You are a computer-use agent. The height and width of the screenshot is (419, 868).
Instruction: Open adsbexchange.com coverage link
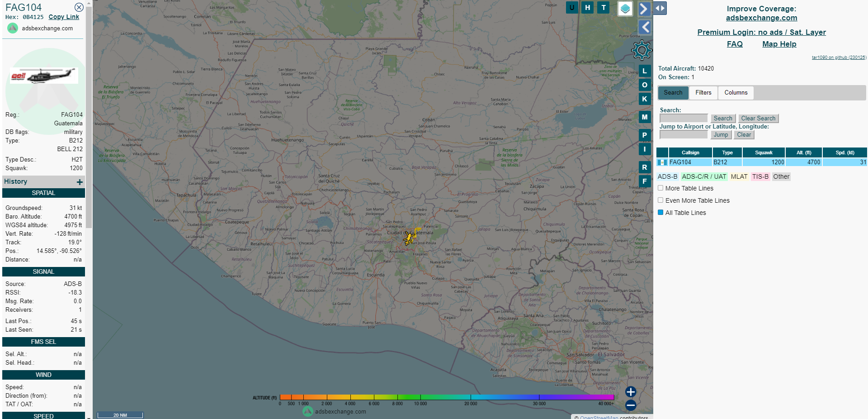point(761,18)
